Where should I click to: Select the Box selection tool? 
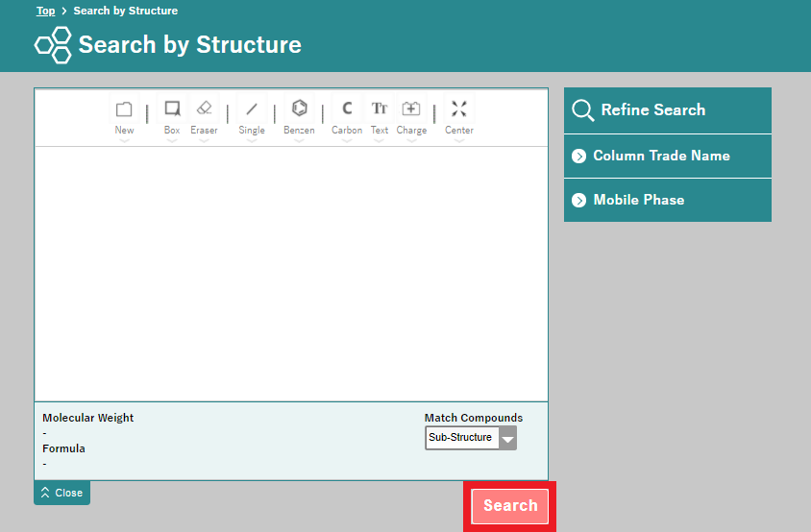[x=172, y=109]
